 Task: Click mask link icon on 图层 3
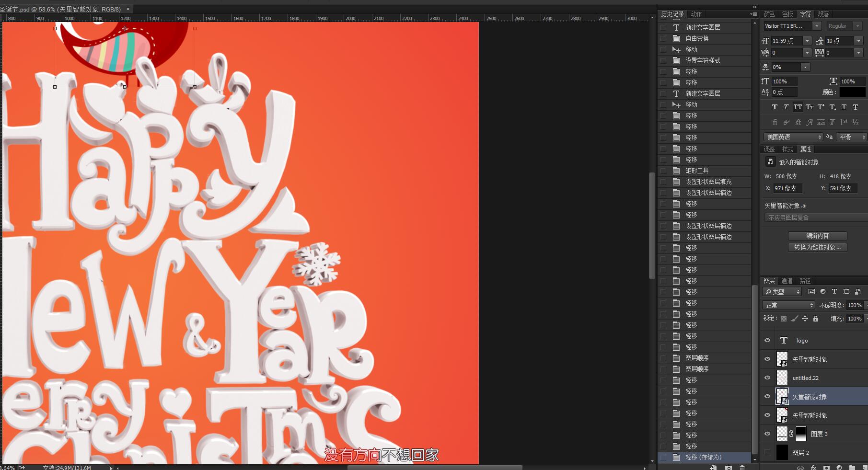point(791,434)
